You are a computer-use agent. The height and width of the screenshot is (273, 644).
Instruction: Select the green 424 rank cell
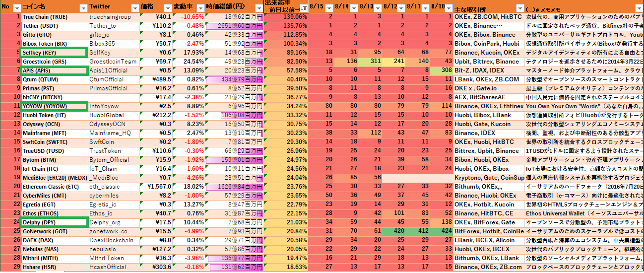442,231
